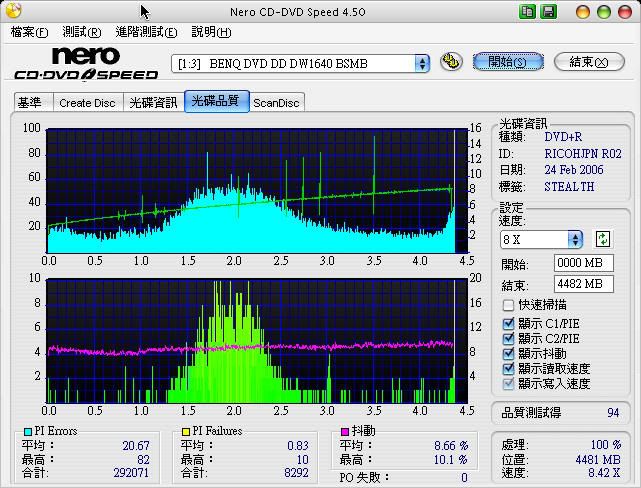Open the 測試(R) menu
The image size is (641, 488).
(82, 32)
